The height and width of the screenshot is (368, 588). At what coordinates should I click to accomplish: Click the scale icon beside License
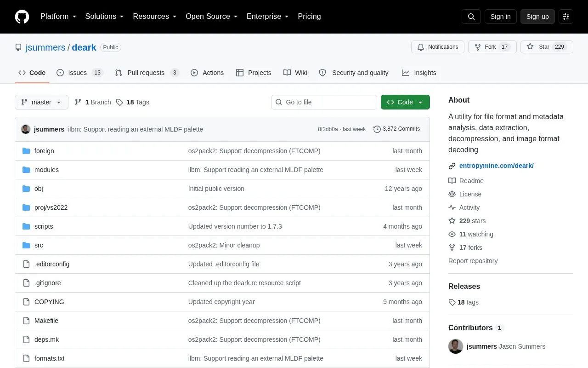point(452,194)
